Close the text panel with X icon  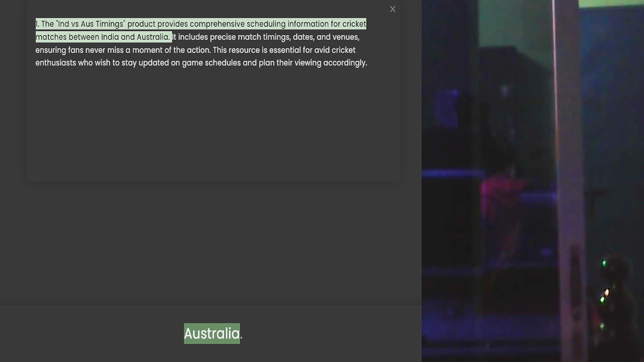point(393,9)
